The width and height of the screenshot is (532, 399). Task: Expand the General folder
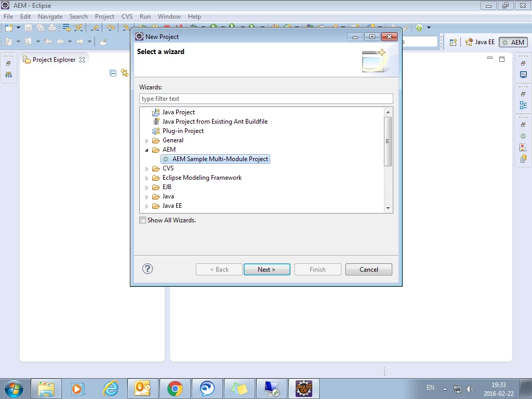pyautogui.click(x=147, y=140)
